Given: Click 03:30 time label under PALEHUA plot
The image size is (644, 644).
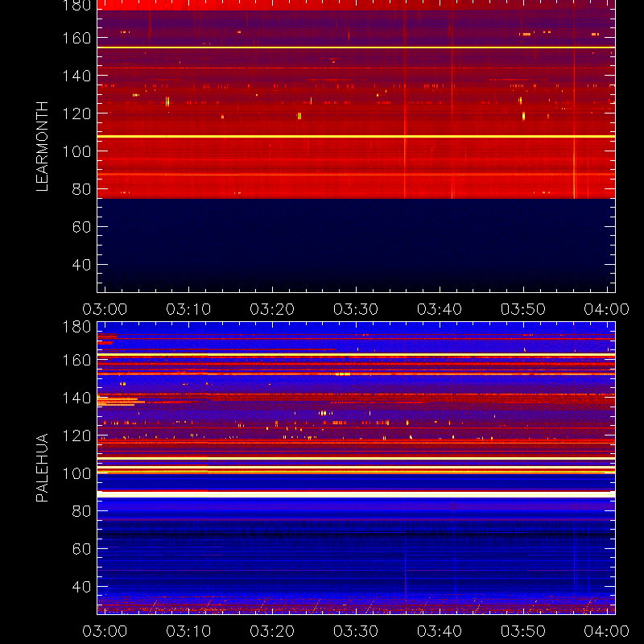Looking at the screenshot, I should 356,631.
